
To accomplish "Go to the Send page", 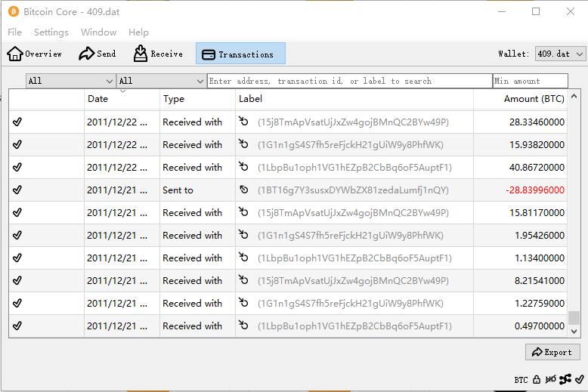I will click(x=97, y=54).
